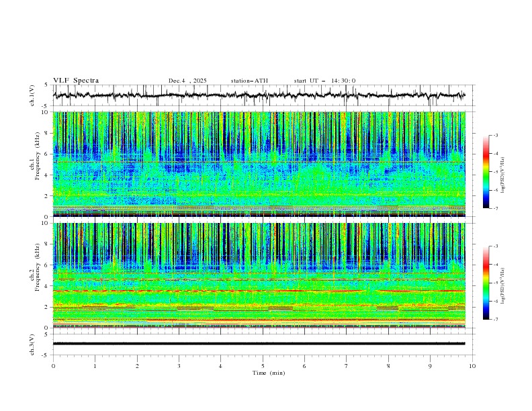Screen dimensions: 532x411
Task: Click ch.1 frequency axis tick "8"
Action: pyautogui.click(x=47, y=133)
